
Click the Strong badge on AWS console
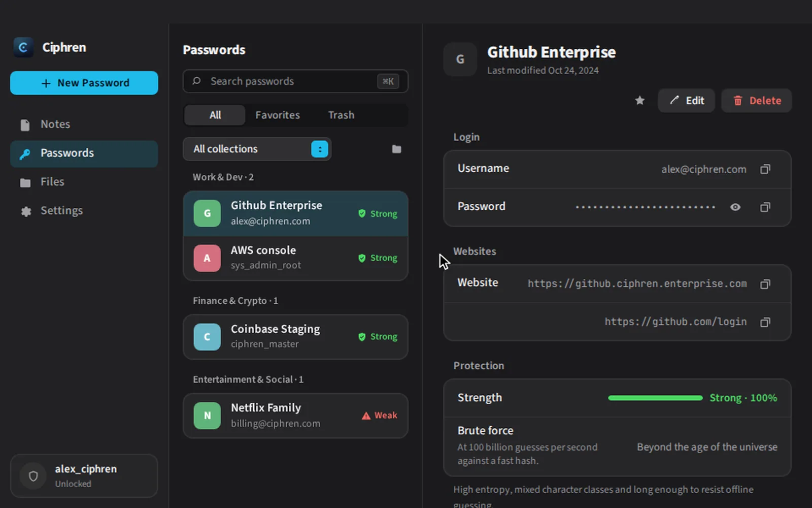(377, 258)
